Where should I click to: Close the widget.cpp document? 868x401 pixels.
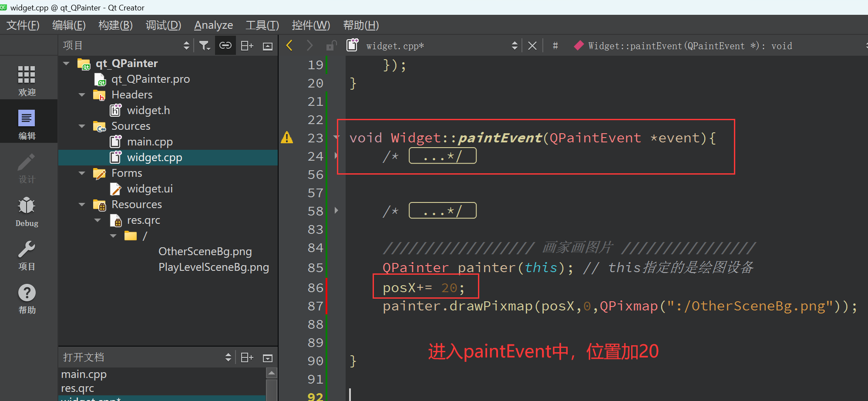click(532, 46)
